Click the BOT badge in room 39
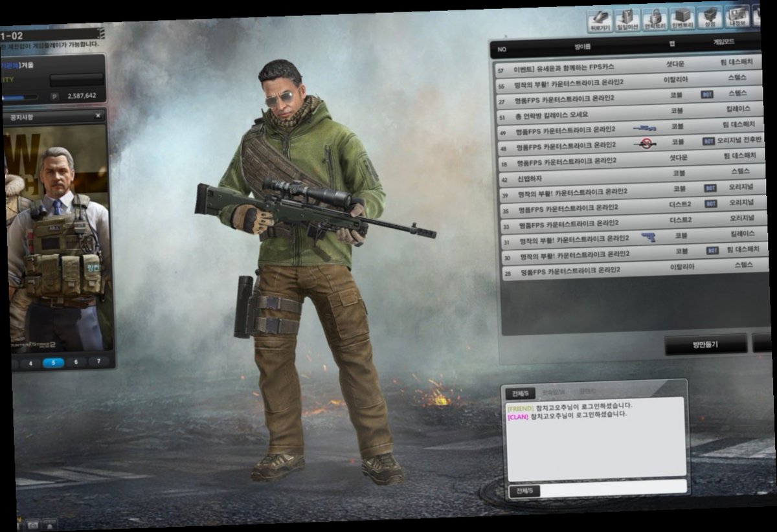777x532 pixels. [711, 188]
